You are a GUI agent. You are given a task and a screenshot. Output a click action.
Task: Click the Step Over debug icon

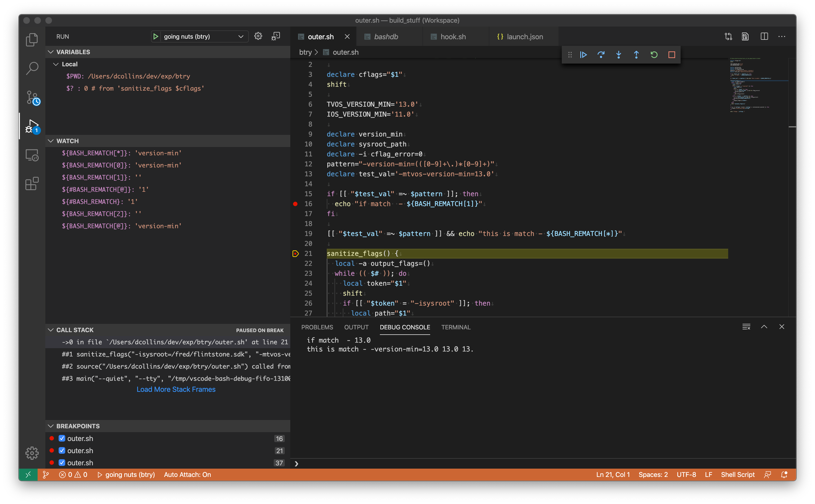(601, 55)
